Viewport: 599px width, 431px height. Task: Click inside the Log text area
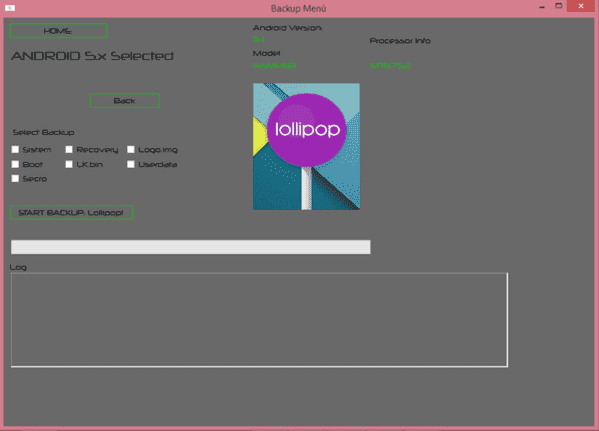[x=259, y=320]
